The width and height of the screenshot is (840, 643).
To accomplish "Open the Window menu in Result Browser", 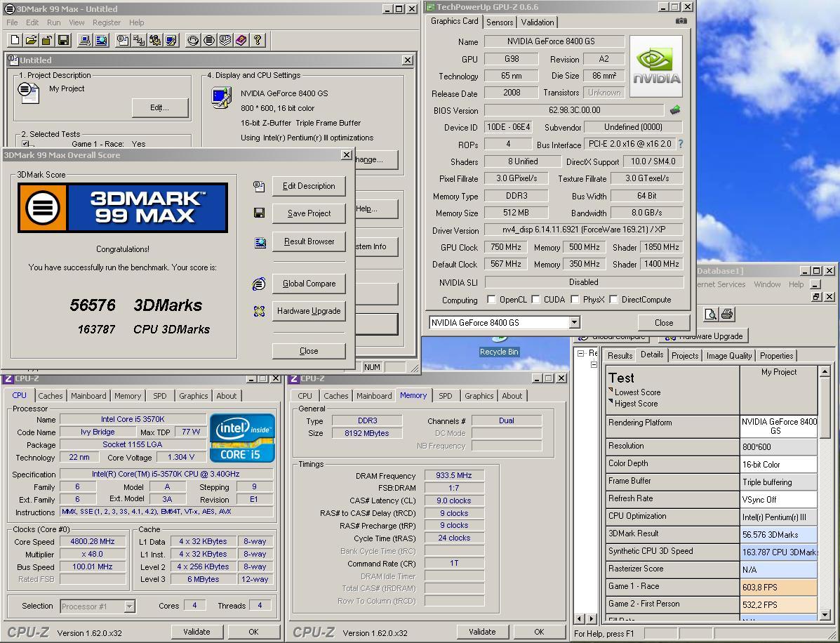I will click(x=767, y=284).
